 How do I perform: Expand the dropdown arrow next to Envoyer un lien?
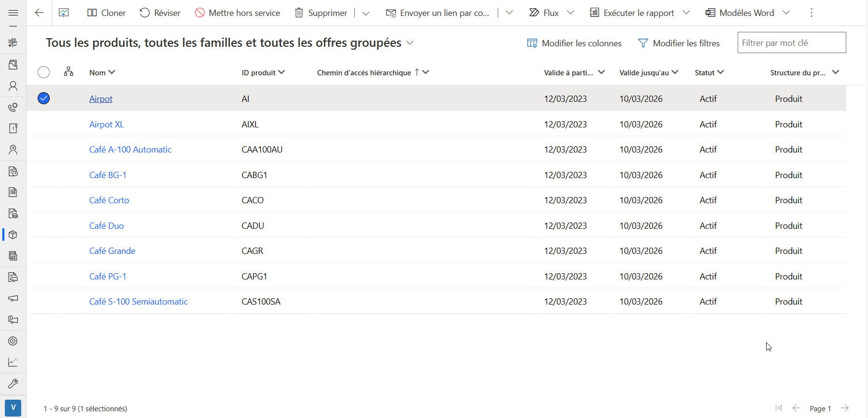click(509, 13)
